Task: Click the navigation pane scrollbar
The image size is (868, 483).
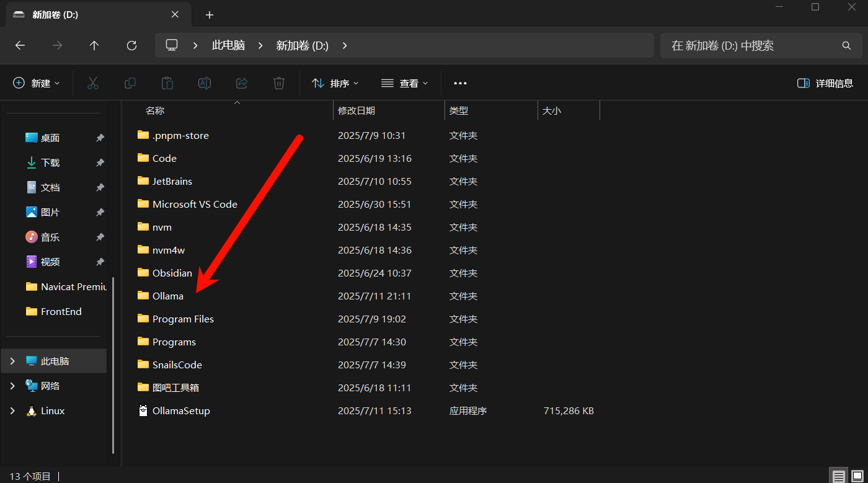Action: 113,366
